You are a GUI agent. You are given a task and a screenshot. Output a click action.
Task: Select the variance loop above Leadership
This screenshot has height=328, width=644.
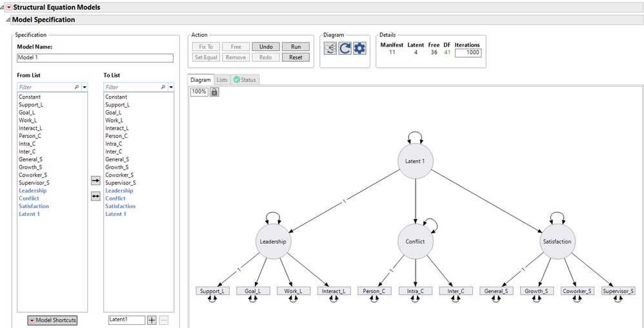[274, 217]
